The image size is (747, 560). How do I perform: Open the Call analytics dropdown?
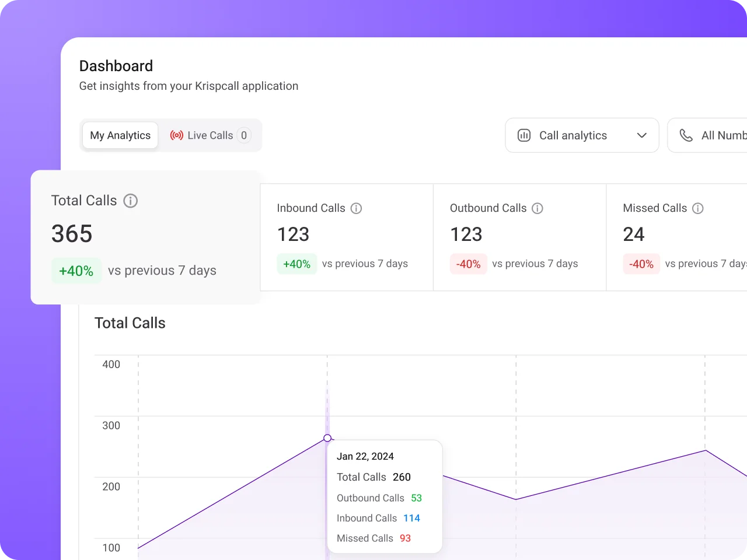[582, 135]
